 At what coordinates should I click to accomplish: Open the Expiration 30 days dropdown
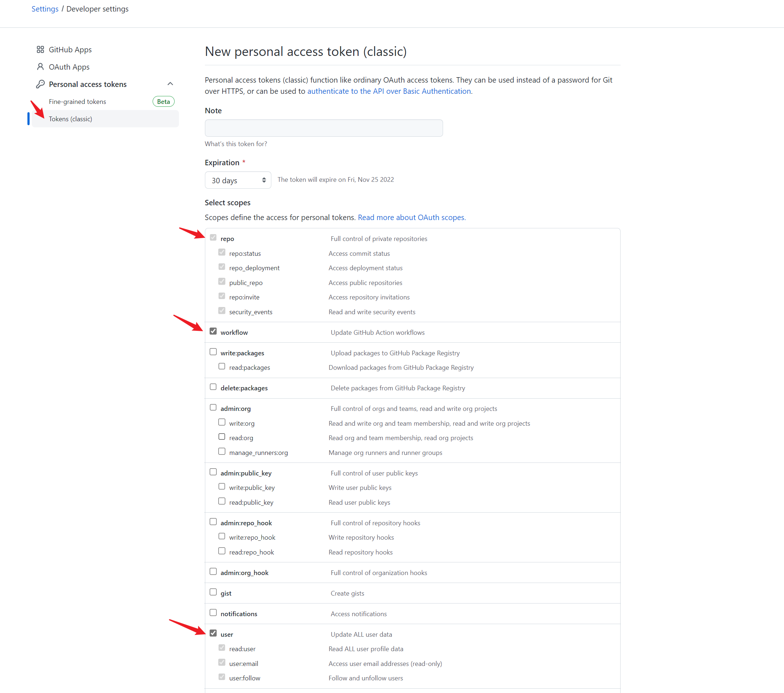click(x=238, y=180)
